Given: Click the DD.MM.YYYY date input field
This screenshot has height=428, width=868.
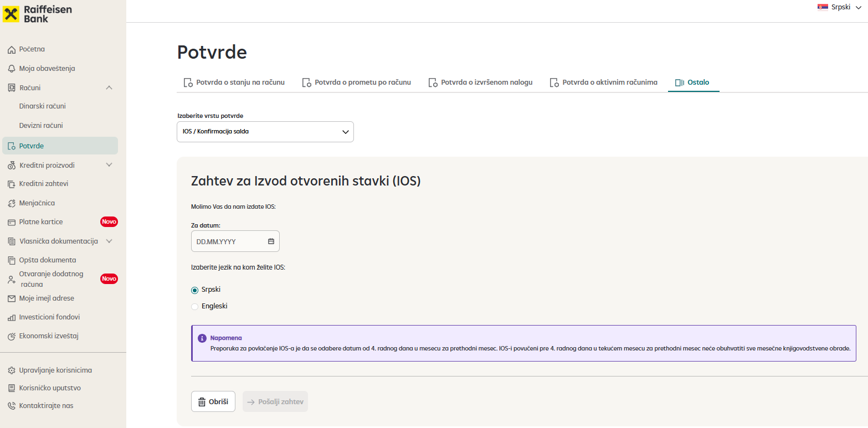Looking at the screenshot, I should (x=235, y=241).
